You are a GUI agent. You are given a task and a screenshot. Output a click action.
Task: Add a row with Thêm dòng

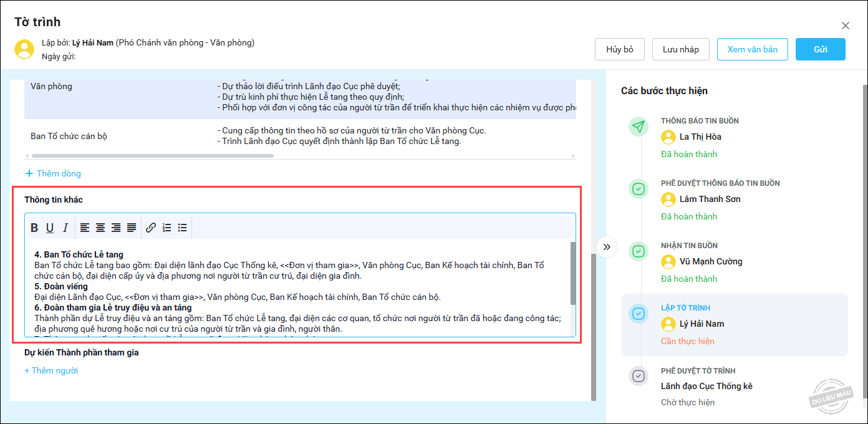(54, 173)
